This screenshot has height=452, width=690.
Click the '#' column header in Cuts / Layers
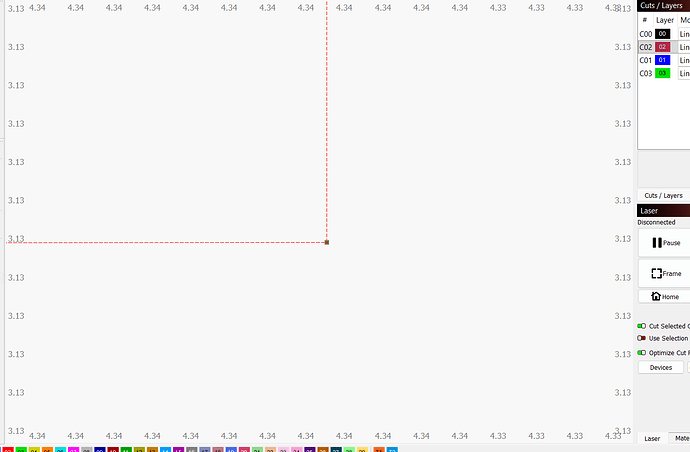pyautogui.click(x=645, y=20)
